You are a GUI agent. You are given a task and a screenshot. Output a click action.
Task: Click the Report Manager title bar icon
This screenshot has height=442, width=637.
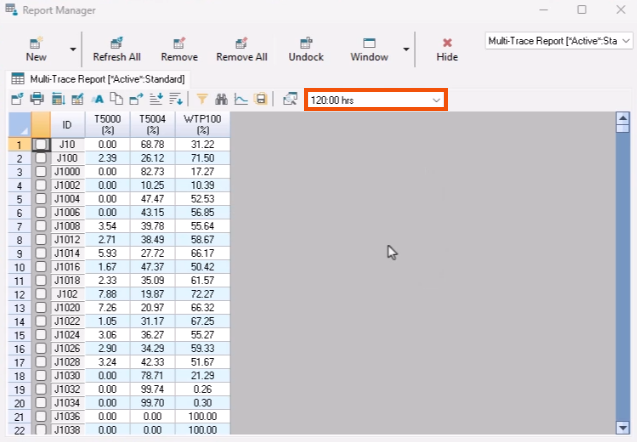[11, 10]
